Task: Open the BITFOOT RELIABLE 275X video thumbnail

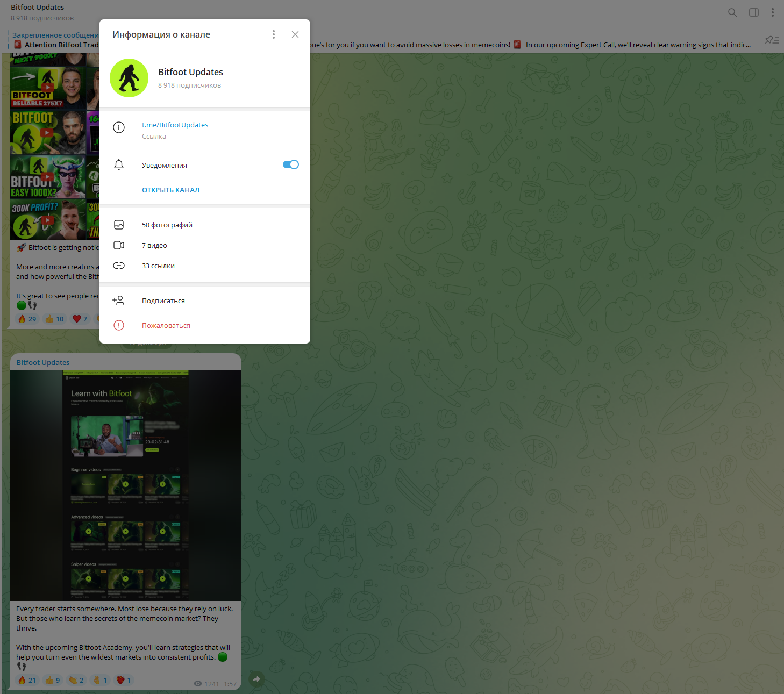Action: click(x=48, y=87)
